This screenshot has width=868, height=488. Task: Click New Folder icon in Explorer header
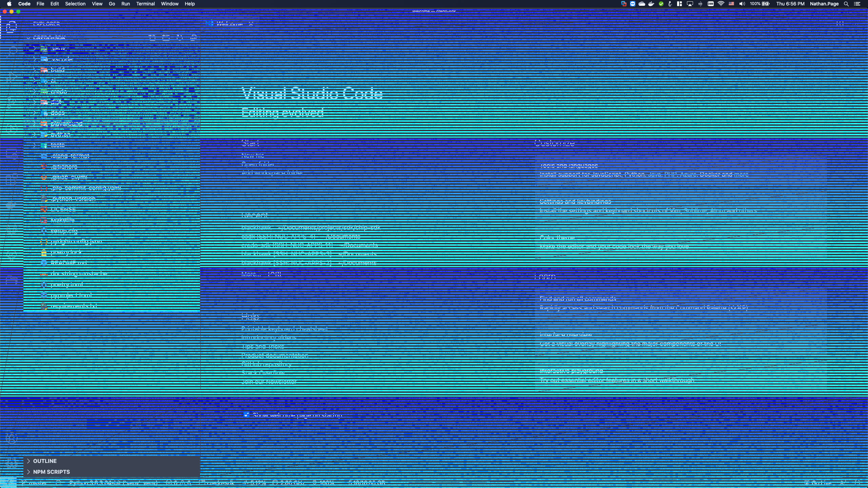click(x=166, y=38)
